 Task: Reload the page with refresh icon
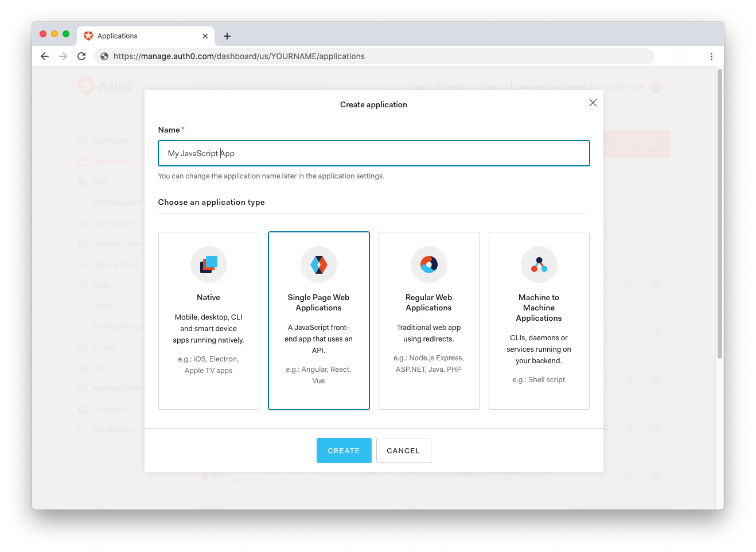tap(81, 56)
